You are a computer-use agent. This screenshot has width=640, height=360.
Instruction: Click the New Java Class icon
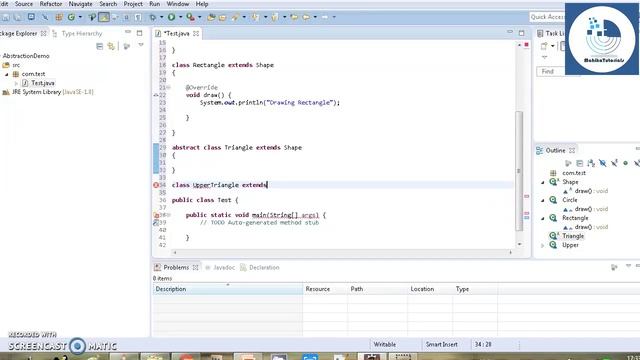click(71, 17)
